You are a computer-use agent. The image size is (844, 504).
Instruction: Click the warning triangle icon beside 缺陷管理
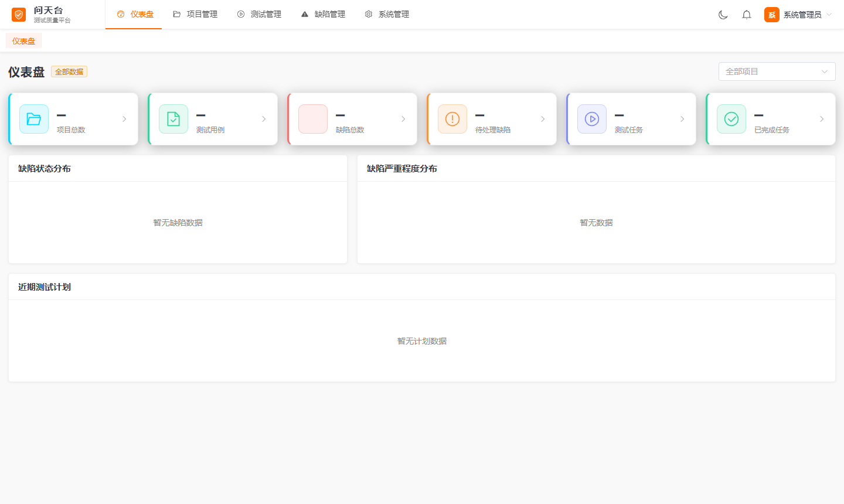coord(305,14)
